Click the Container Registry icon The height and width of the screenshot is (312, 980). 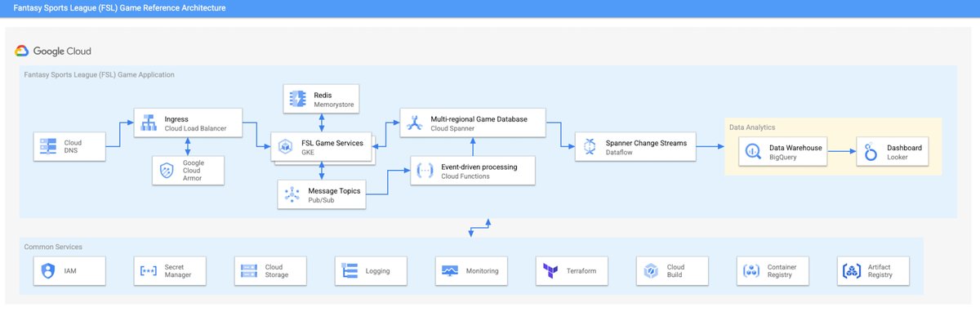coord(751,270)
